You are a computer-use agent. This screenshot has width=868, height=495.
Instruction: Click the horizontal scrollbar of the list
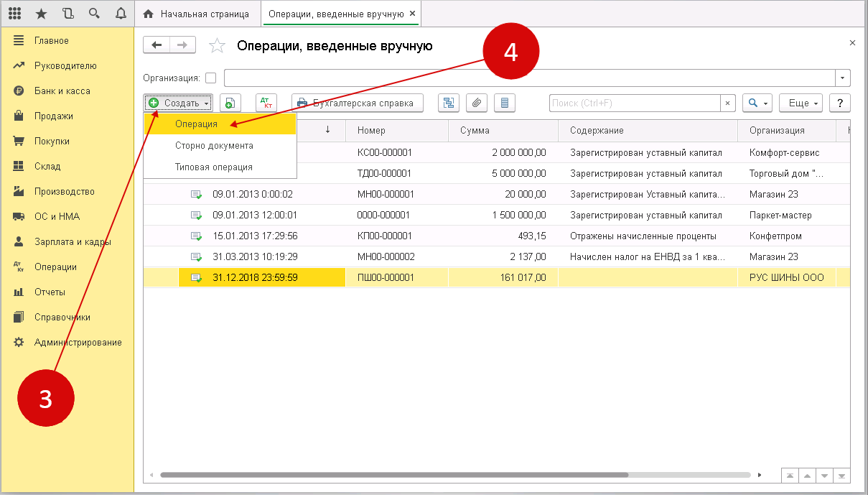394,475
